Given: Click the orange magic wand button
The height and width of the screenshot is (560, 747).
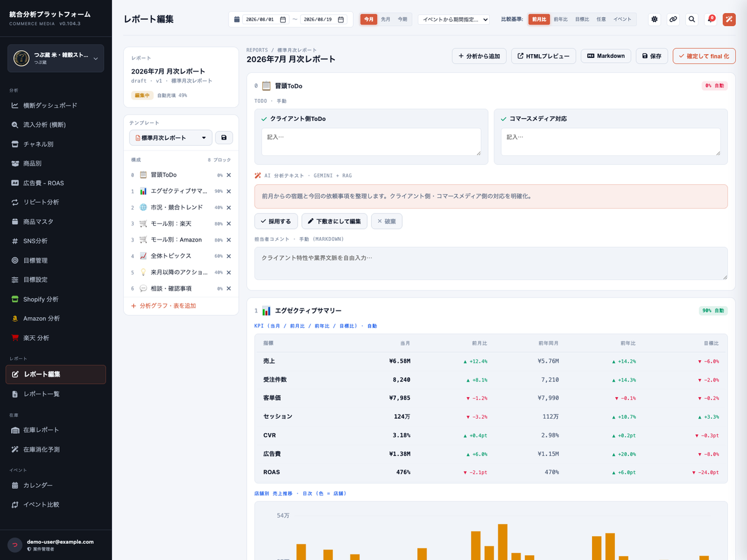Looking at the screenshot, I should point(729,19).
